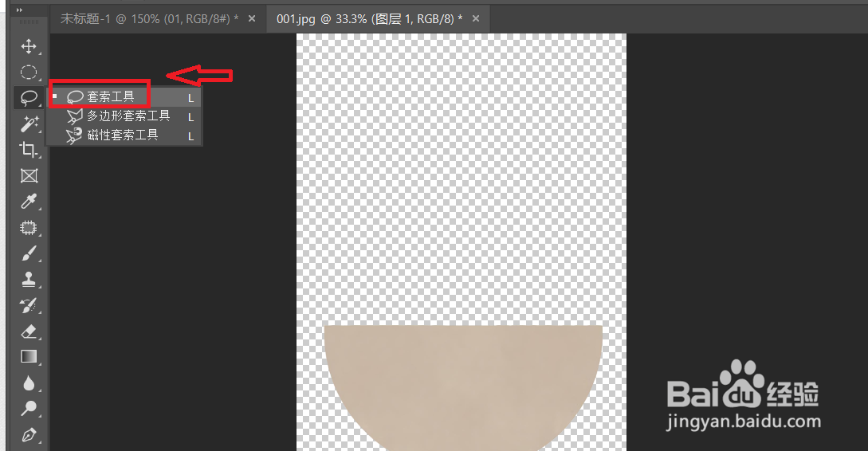Select the Lasso tool in toolbar
The image size is (868, 451).
(29, 98)
